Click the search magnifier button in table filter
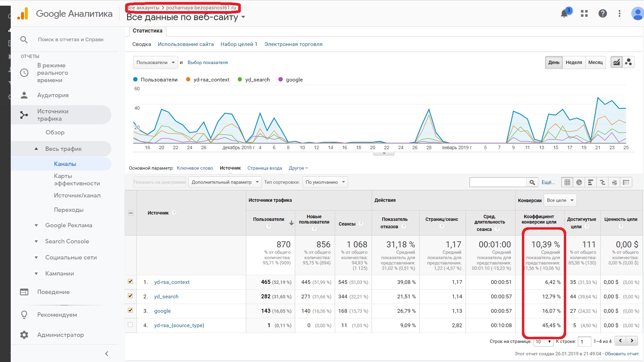 [x=532, y=182]
